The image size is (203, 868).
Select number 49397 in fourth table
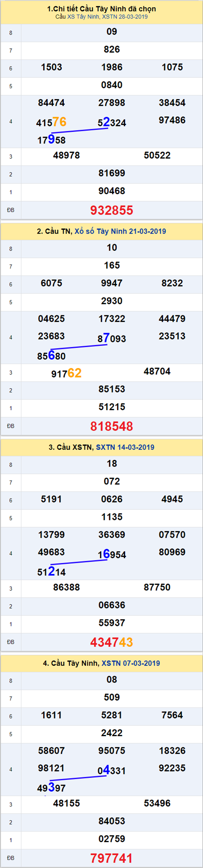pos(51,787)
